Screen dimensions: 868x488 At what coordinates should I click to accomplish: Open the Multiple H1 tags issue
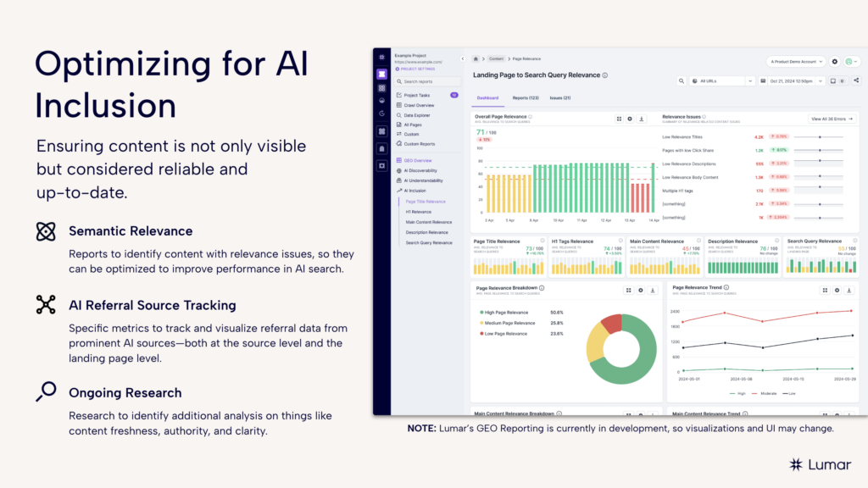tap(677, 191)
